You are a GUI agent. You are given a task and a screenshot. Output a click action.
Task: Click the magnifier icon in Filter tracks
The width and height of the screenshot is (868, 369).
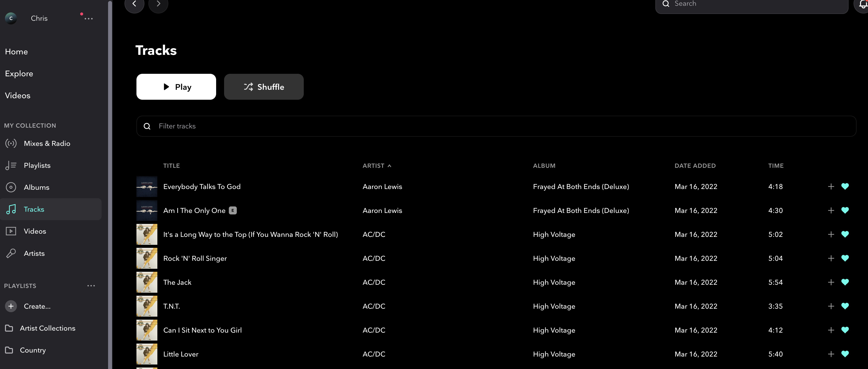[147, 126]
